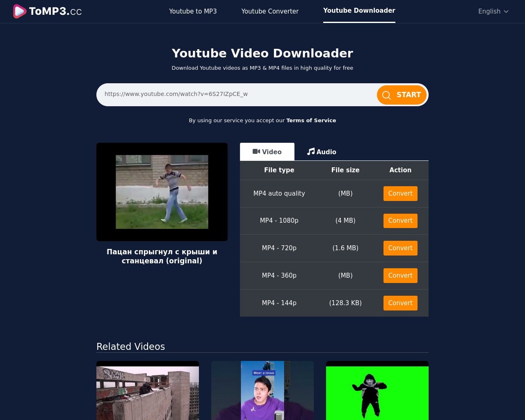This screenshot has height=420, width=525.
Task: Open related video with man in purple shirt
Action: tap(262, 390)
